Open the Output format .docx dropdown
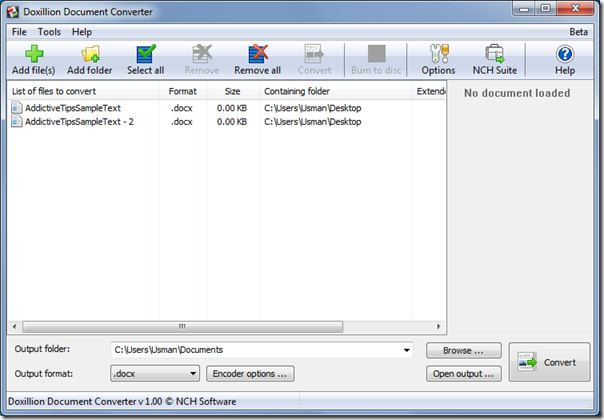 pyautogui.click(x=155, y=373)
